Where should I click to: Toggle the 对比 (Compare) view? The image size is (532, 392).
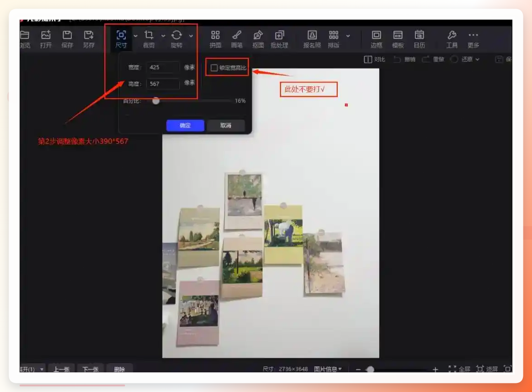(x=375, y=59)
